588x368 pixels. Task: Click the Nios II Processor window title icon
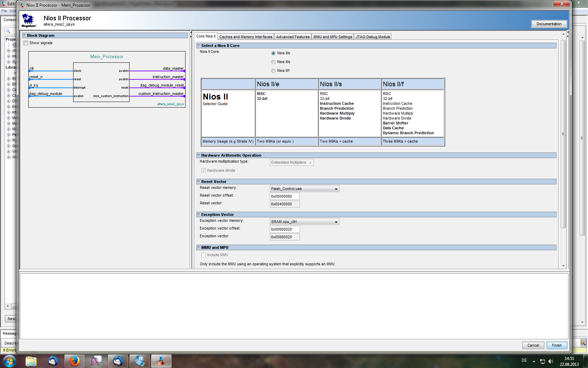[x=22, y=5]
